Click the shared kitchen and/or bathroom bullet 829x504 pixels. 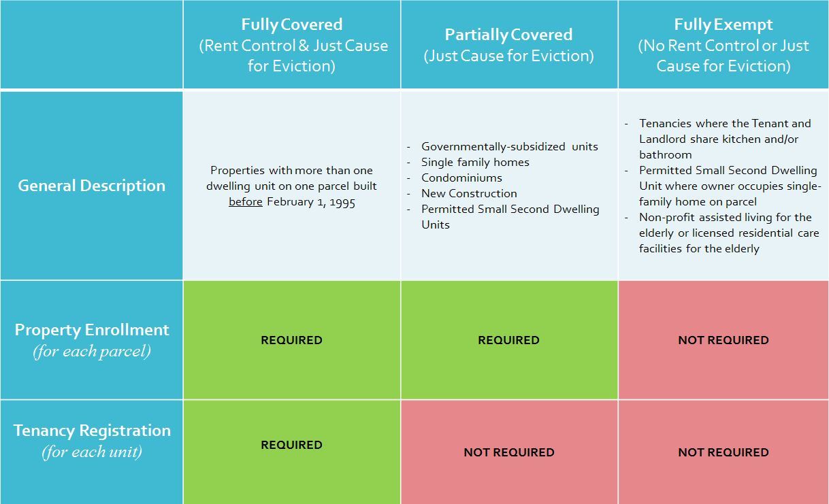(724, 139)
